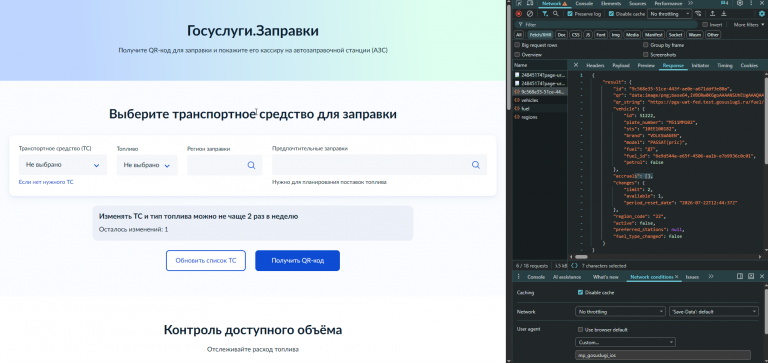768x363 pixels.
Task: Click the Предпочтительные заправки input field
Action: click(380, 165)
